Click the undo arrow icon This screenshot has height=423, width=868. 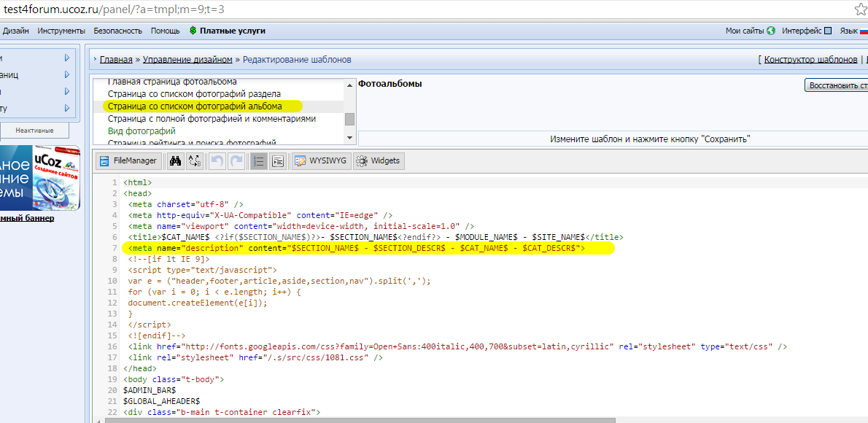click(217, 161)
